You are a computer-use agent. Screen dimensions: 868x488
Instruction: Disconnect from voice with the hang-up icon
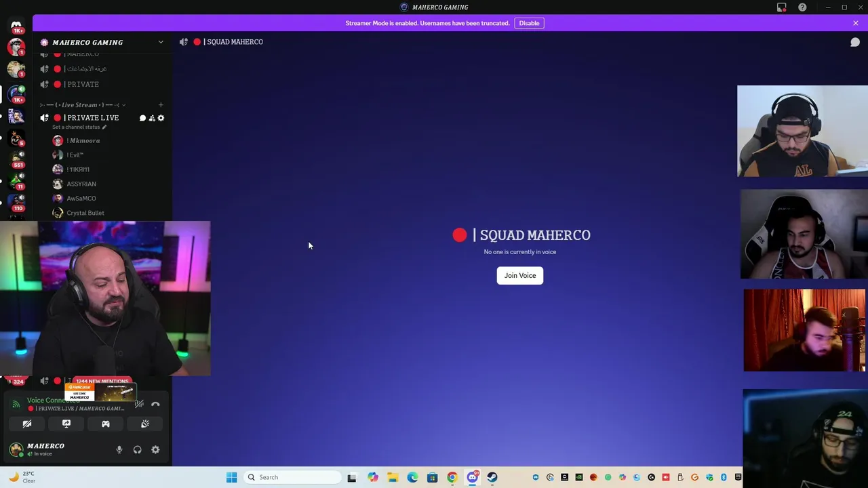click(155, 404)
